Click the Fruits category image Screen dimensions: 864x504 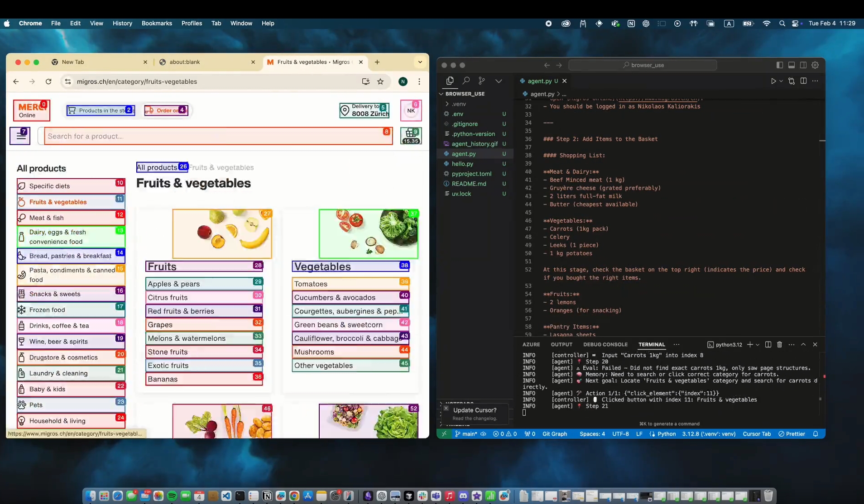222,234
